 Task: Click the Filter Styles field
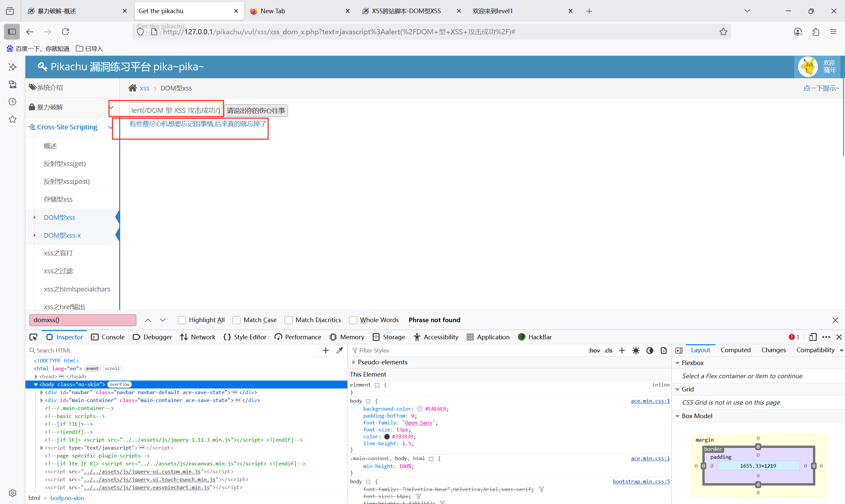(x=468, y=350)
